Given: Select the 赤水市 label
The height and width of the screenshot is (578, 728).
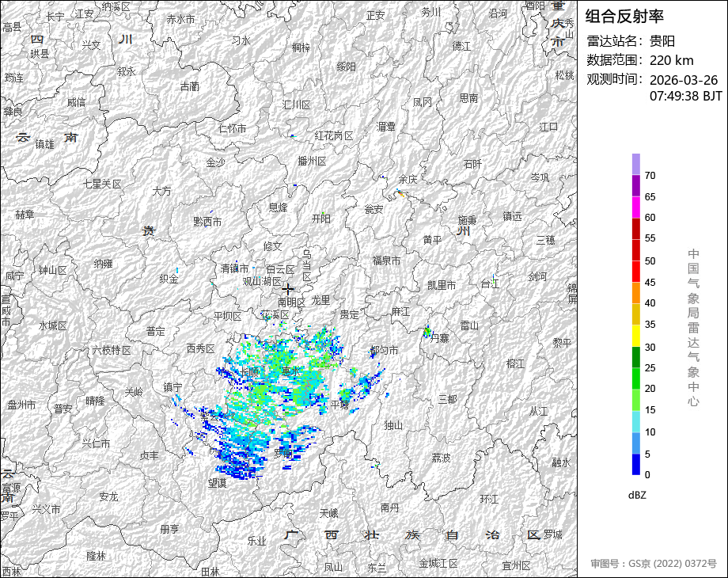Looking at the screenshot, I should tap(180, 19).
